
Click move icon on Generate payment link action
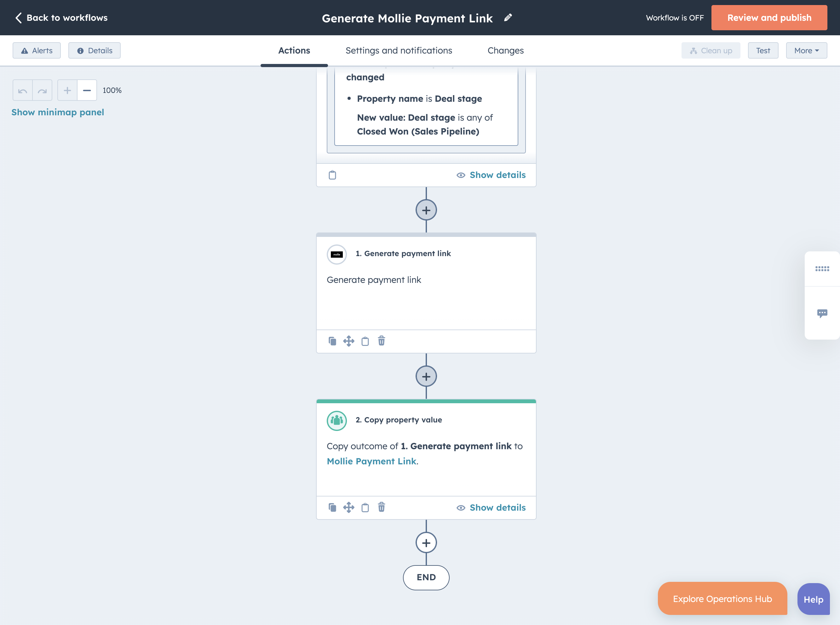click(348, 341)
